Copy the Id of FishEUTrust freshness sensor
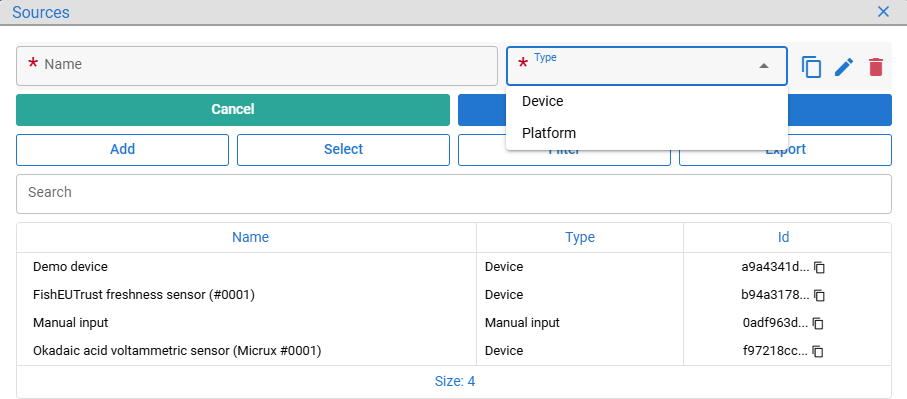 click(819, 295)
